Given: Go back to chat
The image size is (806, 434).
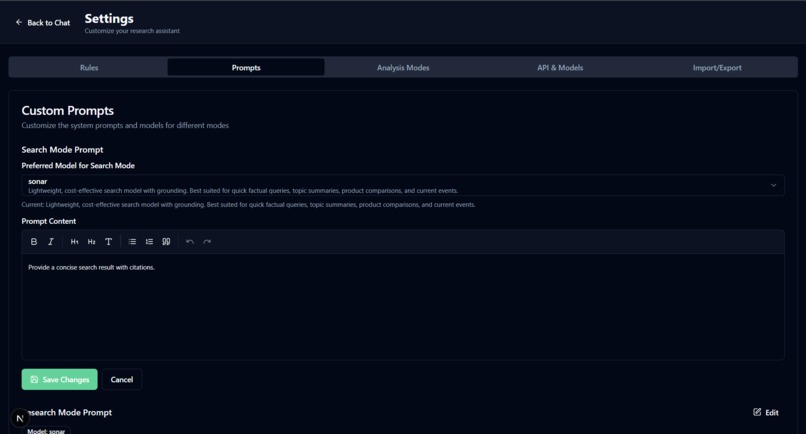Looking at the screenshot, I should coord(43,23).
